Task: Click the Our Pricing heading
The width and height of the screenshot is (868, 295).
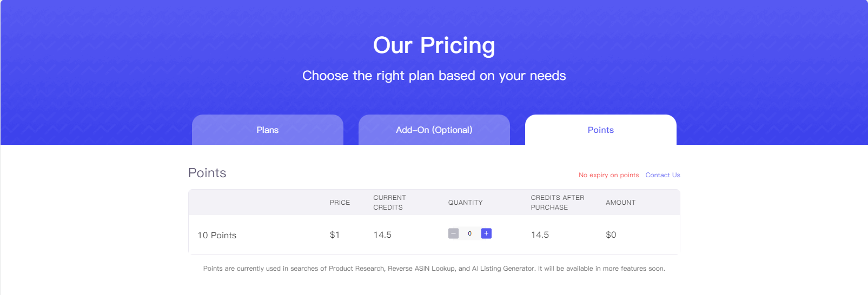Action: (x=434, y=45)
